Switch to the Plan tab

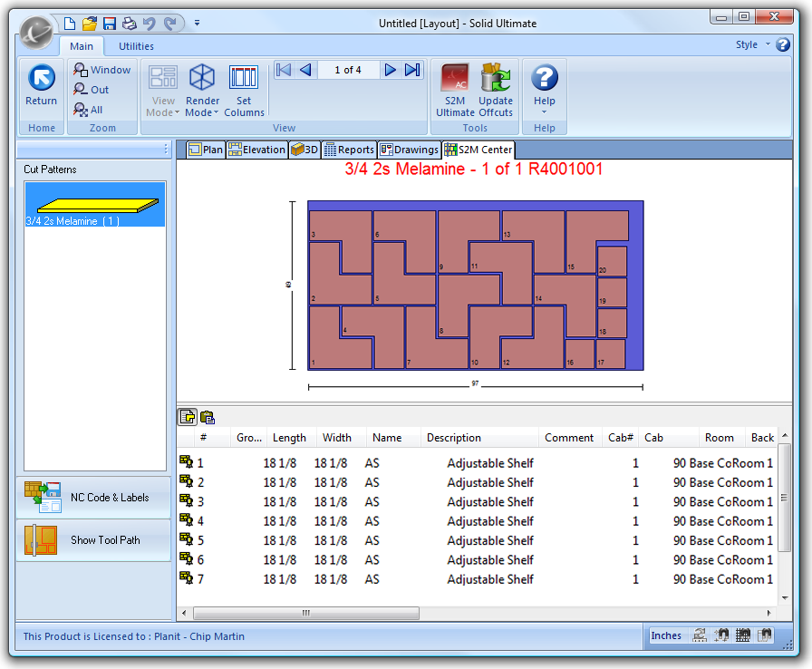click(206, 150)
